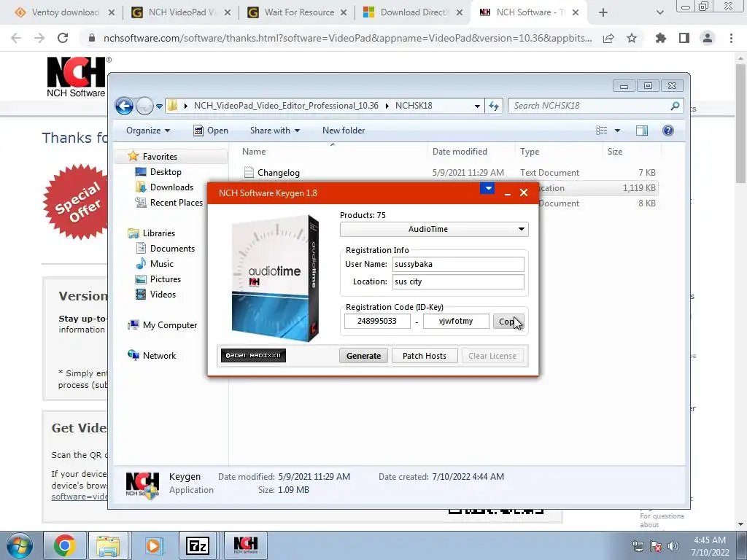Select Downloads in the navigation pane

[x=171, y=187]
